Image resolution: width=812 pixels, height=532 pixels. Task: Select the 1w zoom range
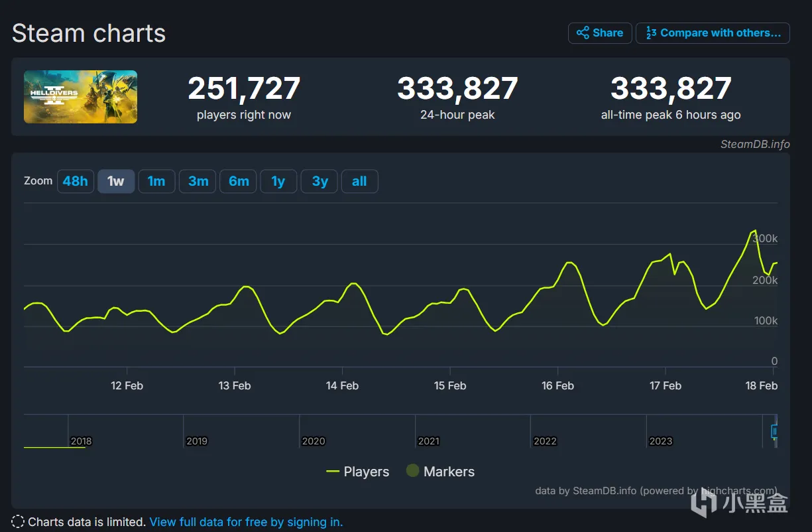click(116, 181)
